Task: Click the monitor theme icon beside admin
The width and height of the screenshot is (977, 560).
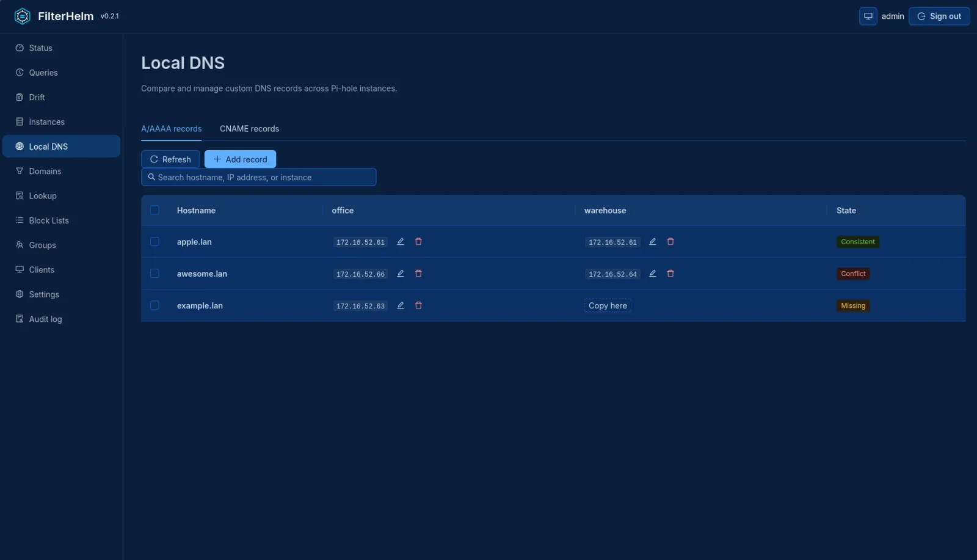Action: pos(868,16)
